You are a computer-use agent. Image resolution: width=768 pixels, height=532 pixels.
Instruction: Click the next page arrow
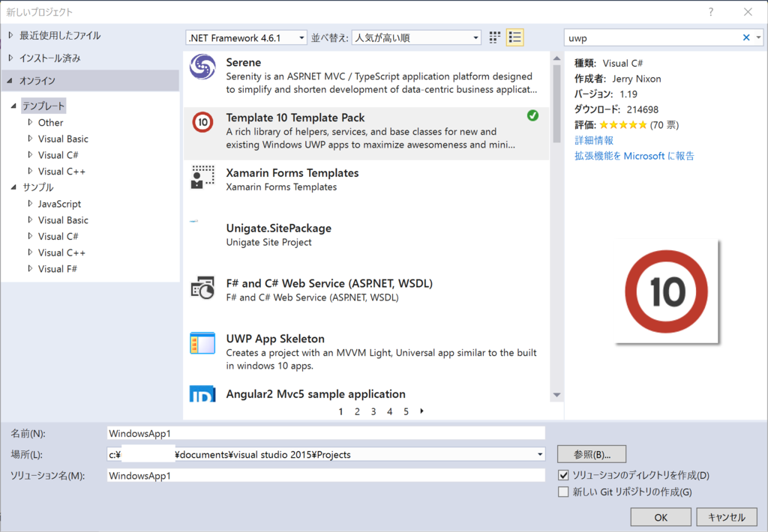coord(421,411)
